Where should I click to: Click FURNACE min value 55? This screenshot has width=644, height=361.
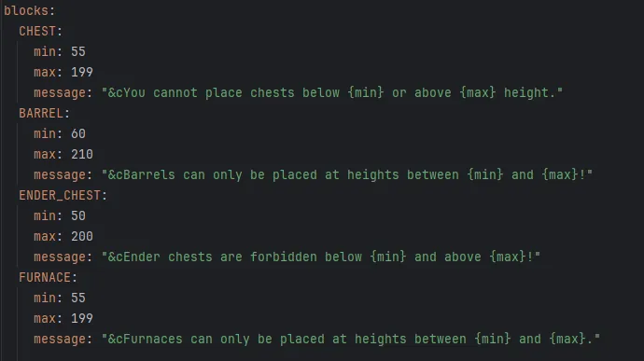pos(78,299)
